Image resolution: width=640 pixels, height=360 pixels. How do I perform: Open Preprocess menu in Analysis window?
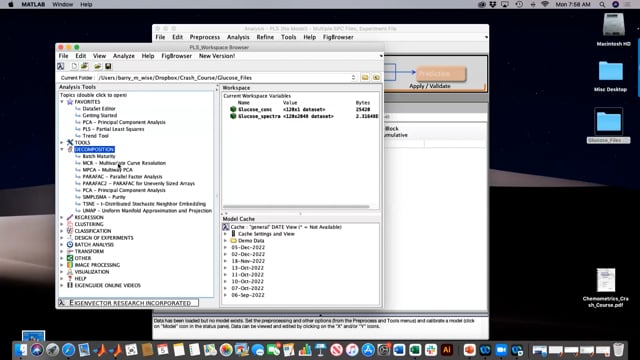pos(204,37)
